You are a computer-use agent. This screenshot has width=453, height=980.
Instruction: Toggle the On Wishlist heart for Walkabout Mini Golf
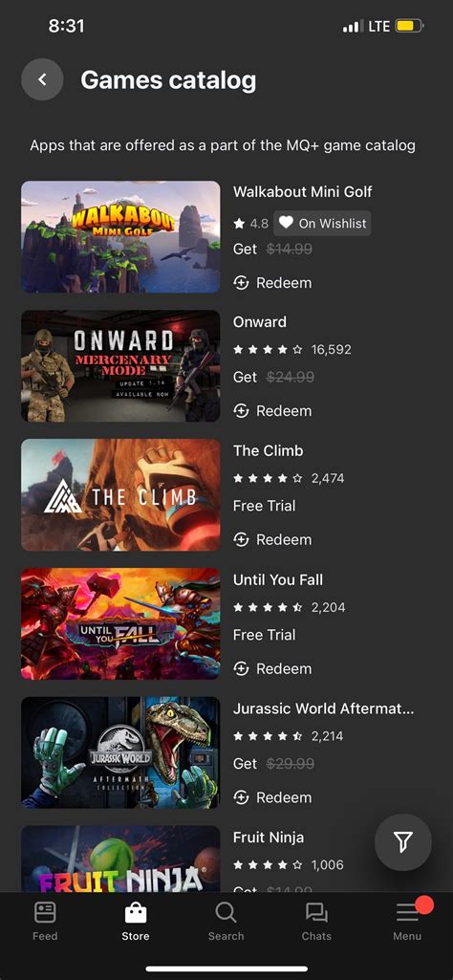322,223
